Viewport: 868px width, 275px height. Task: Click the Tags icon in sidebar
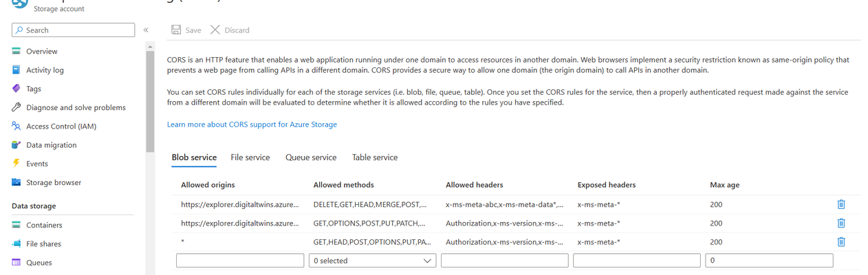(17, 89)
